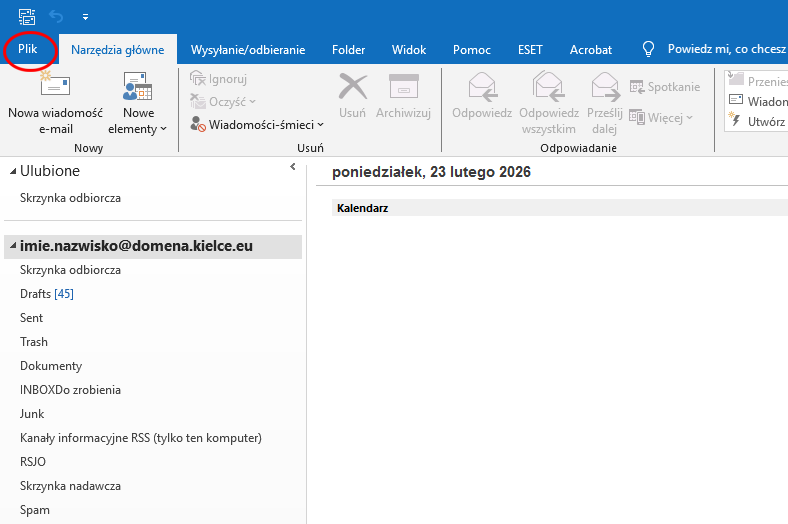Click the Powiedz mi search box
The width and height of the screenshot is (788, 524).
click(726, 49)
